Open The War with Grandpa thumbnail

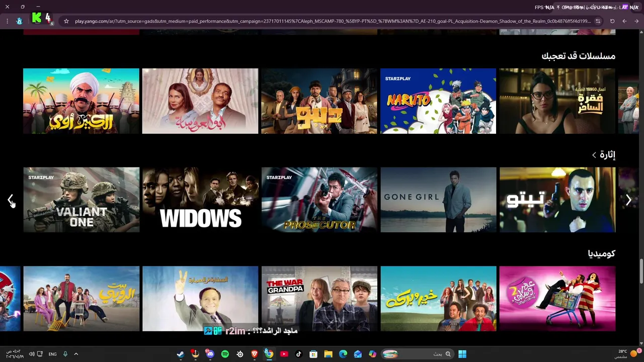[319, 299]
